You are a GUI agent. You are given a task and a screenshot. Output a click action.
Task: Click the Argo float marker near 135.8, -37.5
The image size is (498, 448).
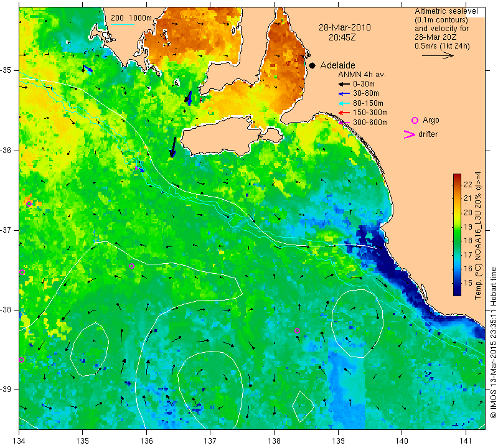(132, 266)
